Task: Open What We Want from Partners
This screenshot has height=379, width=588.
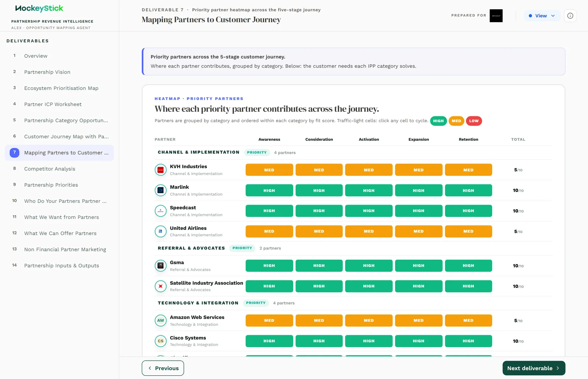Action: point(59,217)
